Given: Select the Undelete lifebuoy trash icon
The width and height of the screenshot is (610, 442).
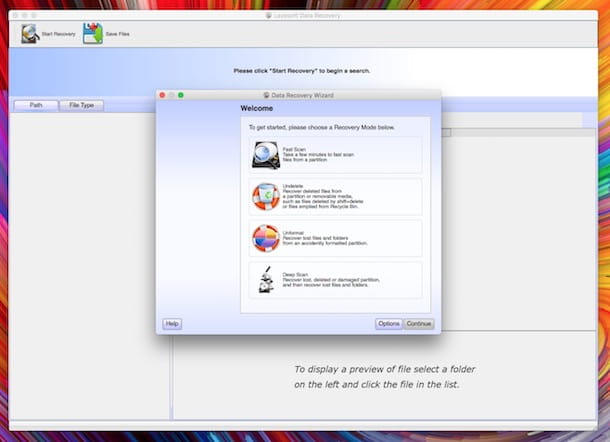Looking at the screenshot, I should point(266,196).
